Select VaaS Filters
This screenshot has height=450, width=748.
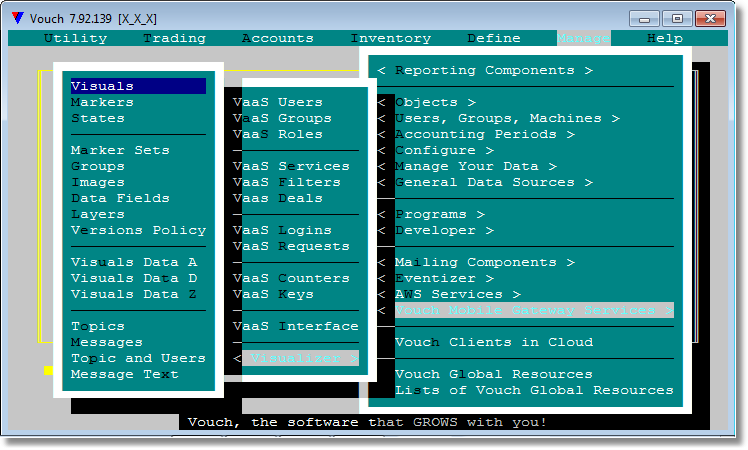click(287, 182)
